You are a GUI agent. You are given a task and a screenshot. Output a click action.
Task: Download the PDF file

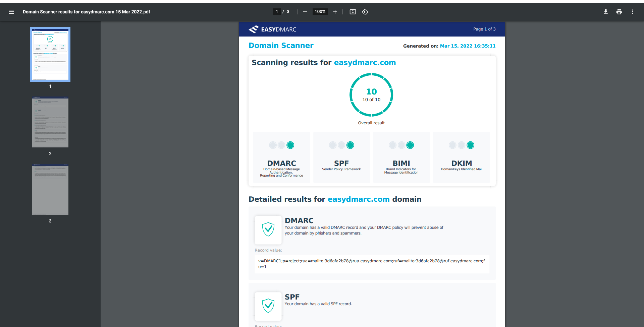(605, 12)
